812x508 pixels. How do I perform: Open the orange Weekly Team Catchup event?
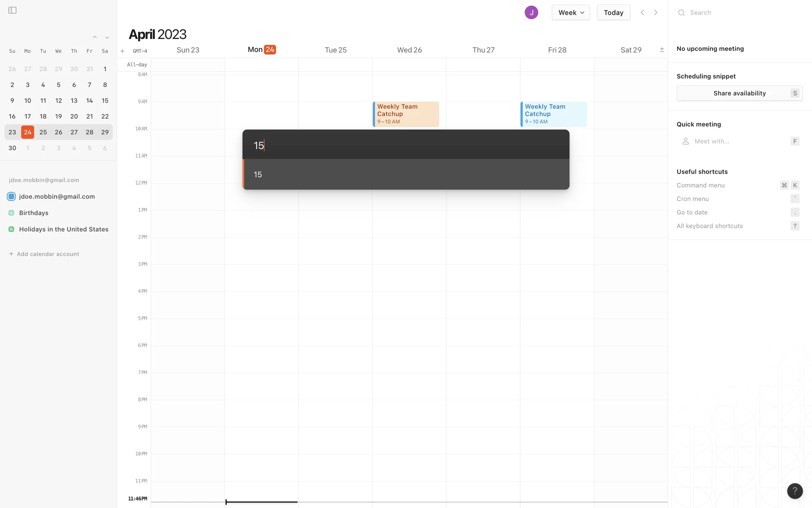(406, 114)
